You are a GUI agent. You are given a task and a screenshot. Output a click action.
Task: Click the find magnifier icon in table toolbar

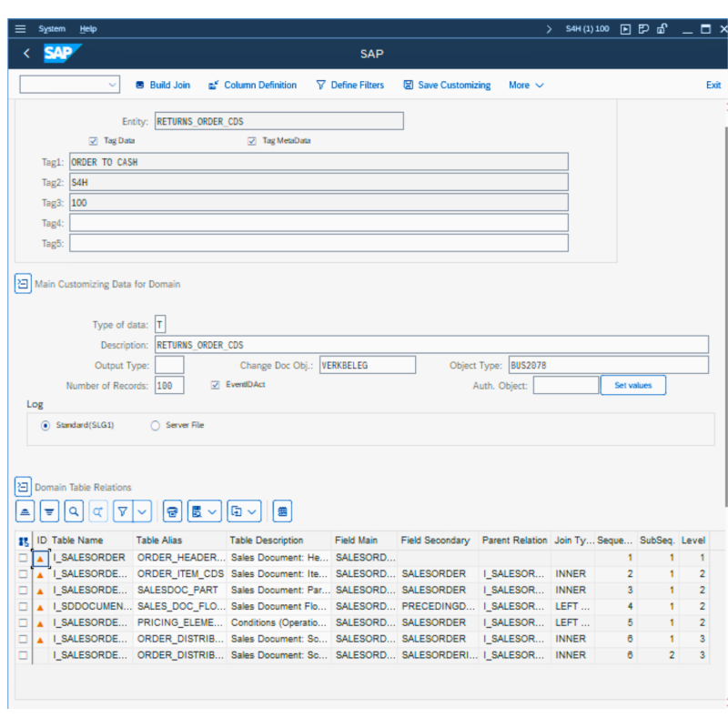74,511
